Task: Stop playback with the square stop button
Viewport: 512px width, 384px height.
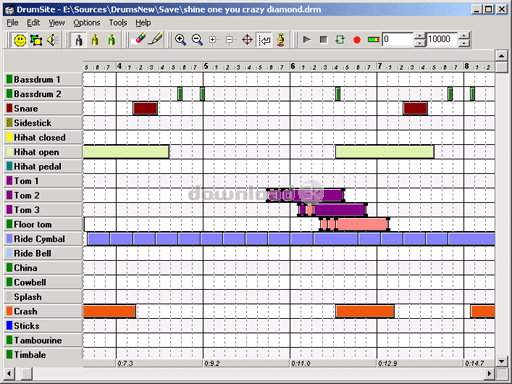Action: [x=323, y=40]
